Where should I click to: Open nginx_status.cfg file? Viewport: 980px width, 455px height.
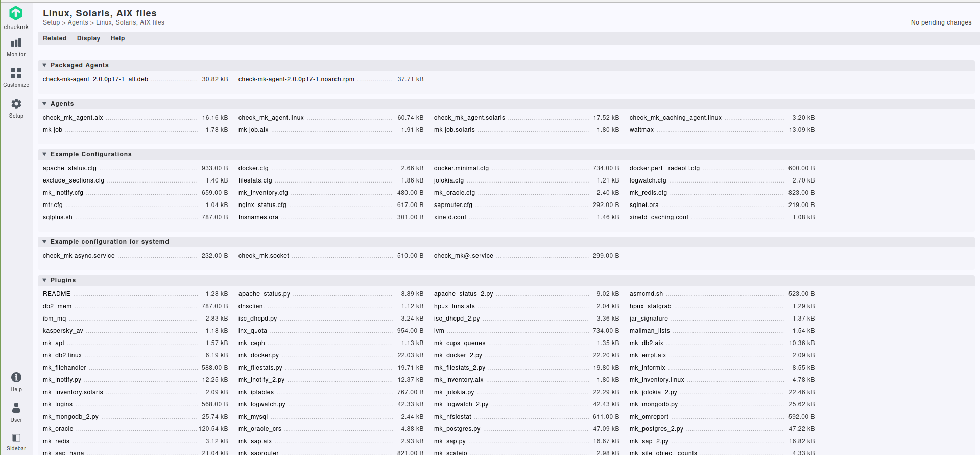pos(262,205)
